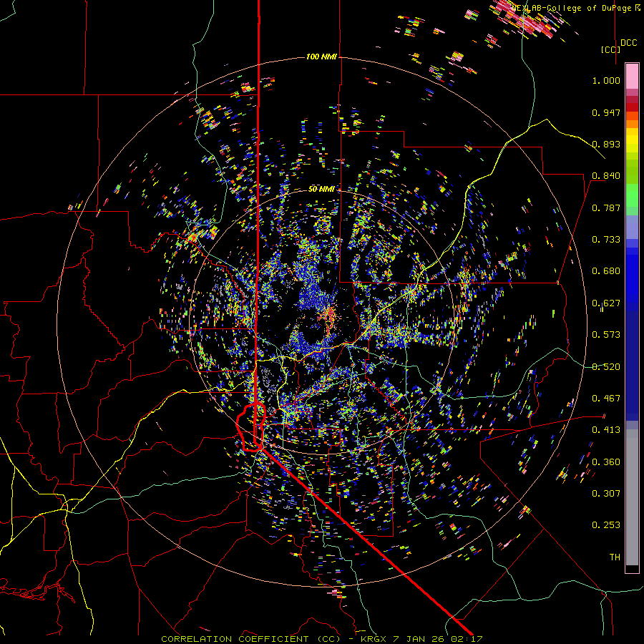The width and height of the screenshot is (644, 644).
Task: Click the red warning polygon near radar center
Action: [x=251, y=428]
